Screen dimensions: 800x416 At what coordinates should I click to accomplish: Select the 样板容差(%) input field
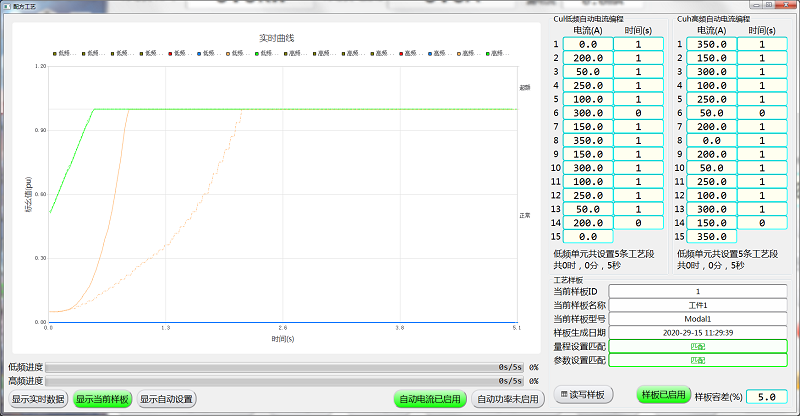tap(766, 396)
